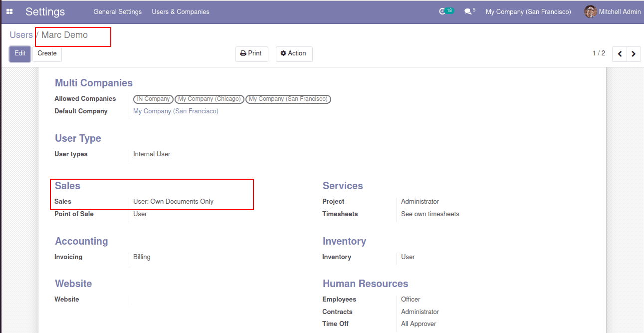Click the pager counter 1 / 2
The image size is (644, 333).
[x=599, y=53]
